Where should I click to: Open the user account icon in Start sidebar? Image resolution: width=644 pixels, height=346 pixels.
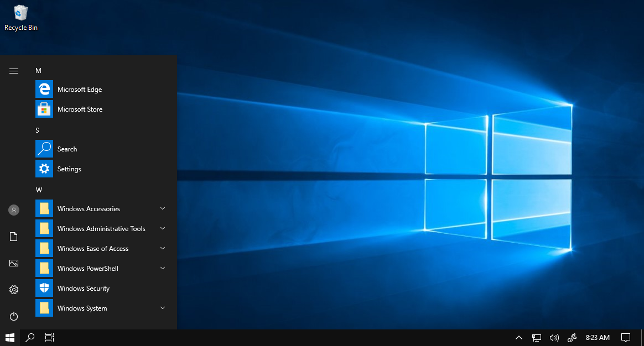pyautogui.click(x=13, y=210)
